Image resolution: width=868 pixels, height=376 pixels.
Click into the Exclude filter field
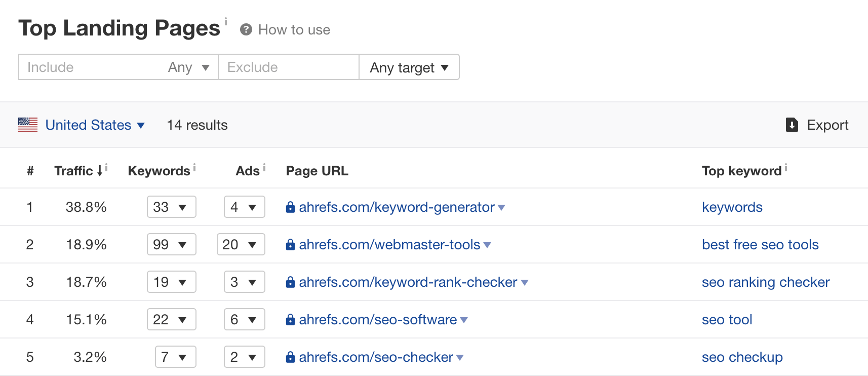(x=288, y=67)
